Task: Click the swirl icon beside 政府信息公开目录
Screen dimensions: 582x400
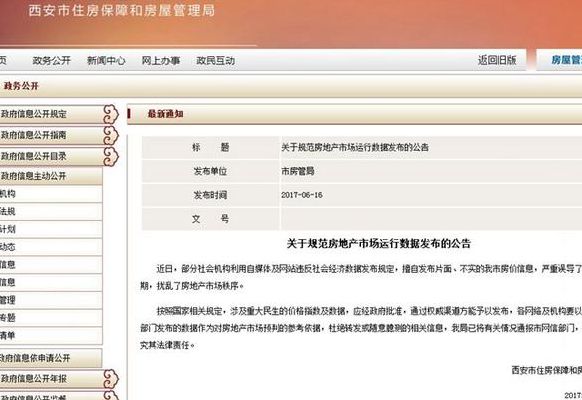Action: (x=111, y=156)
